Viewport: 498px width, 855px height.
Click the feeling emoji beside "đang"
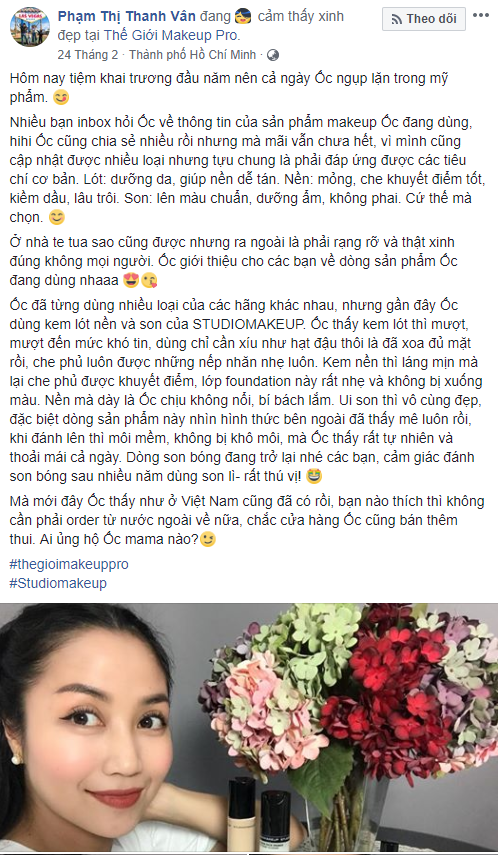(x=243, y=17)
